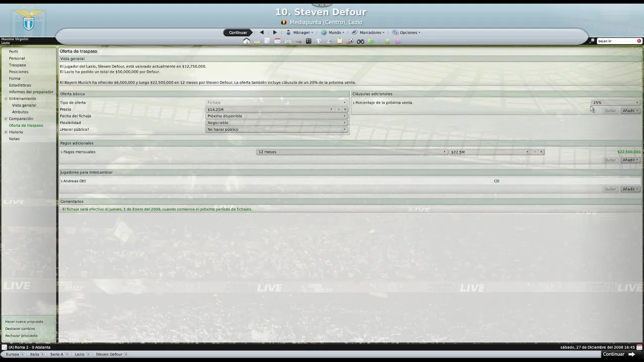Open Informes del preparador in sidebar
The width and height of the screenshot is (644, 362).
31,92
